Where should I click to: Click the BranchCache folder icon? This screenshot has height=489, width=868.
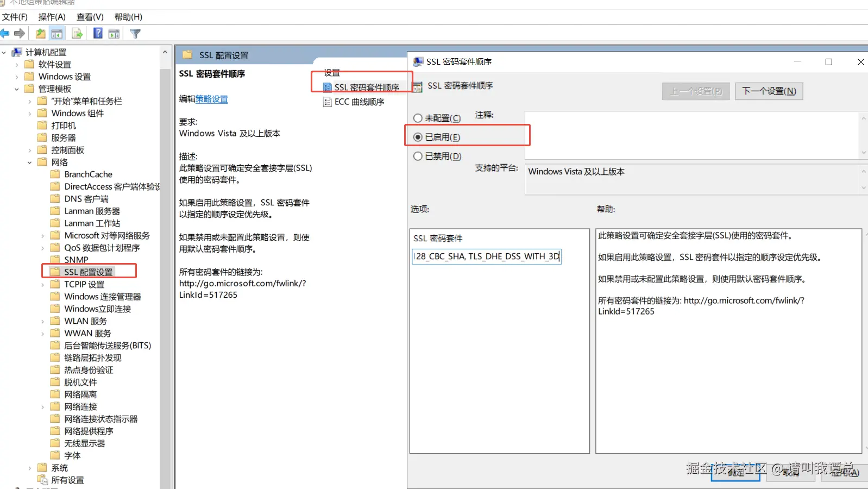point(55,174)
